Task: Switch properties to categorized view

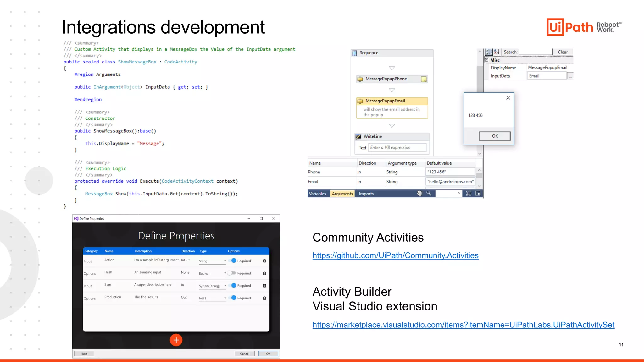Action: click(489, 52)
